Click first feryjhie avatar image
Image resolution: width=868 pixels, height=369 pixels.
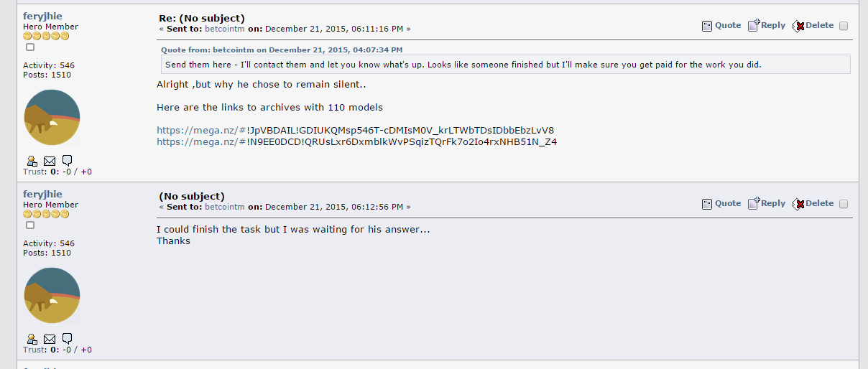click(52, 118)
